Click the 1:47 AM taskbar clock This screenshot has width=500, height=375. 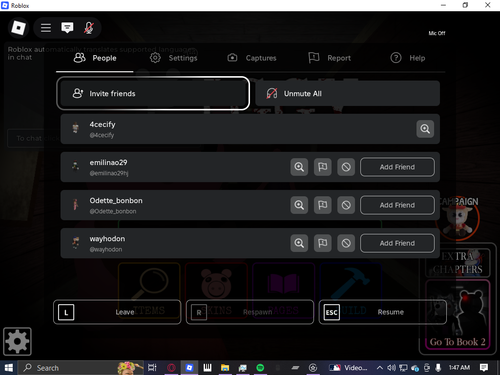[x=459, y=368]
